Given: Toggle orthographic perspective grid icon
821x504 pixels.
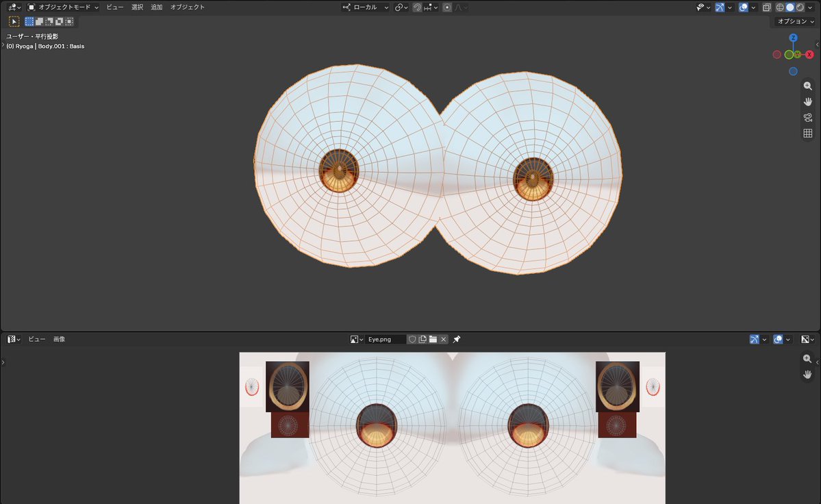Looking at the screenshot, I should pyautogui.click(x=808, y=133).
